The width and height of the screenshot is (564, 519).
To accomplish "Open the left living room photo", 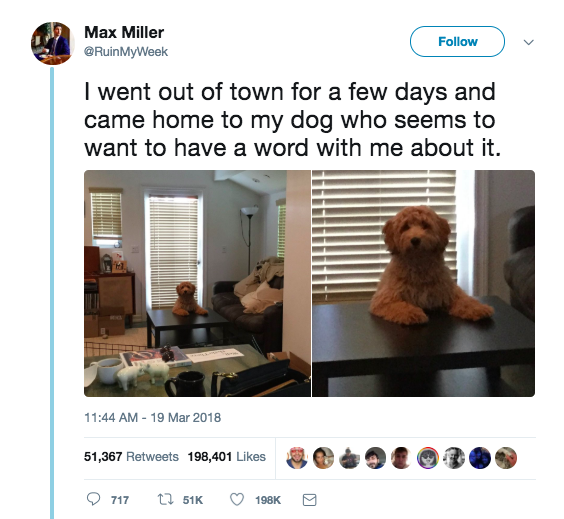I will click(x=197, y=283).
